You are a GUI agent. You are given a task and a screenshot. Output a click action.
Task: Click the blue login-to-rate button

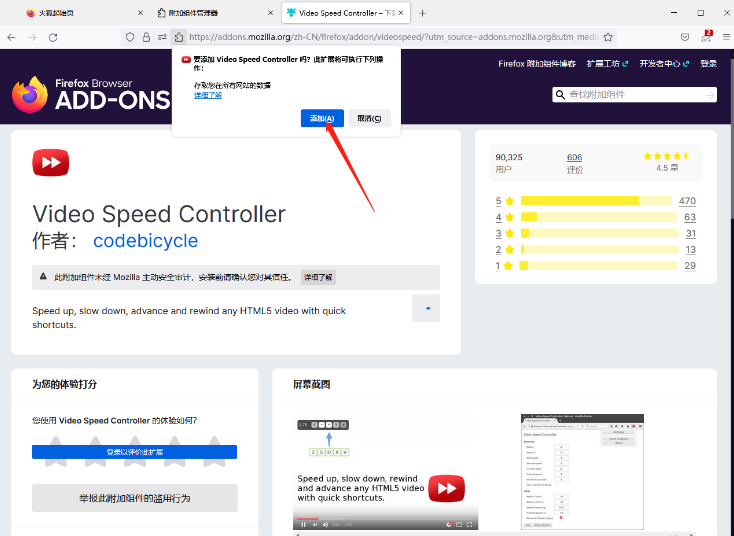pos(134,452)
